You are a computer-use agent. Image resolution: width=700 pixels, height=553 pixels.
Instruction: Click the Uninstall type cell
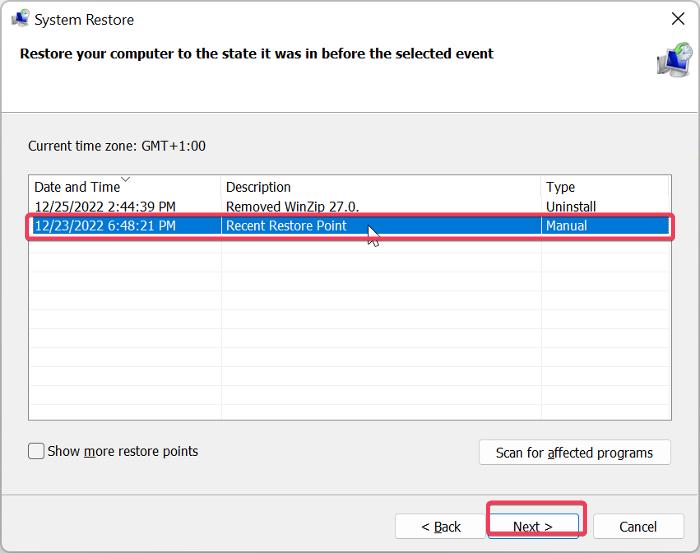570,207
